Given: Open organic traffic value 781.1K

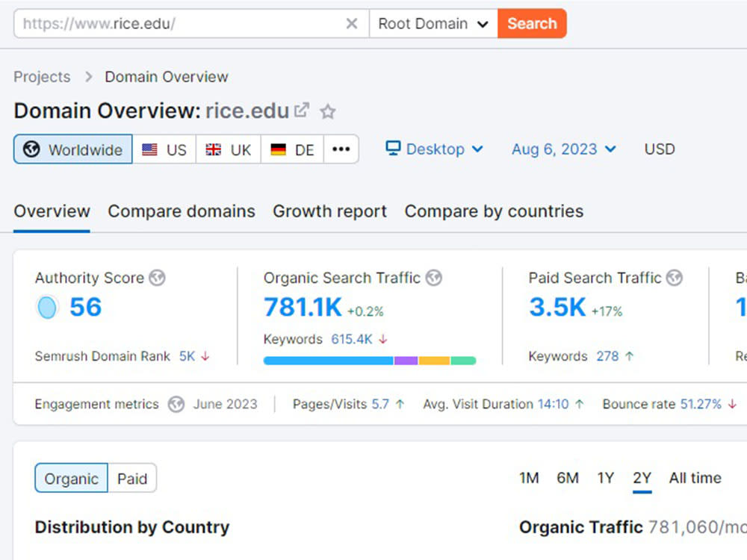Looking at the screenshot, I should pyautogui.click(x=303, y=307).
